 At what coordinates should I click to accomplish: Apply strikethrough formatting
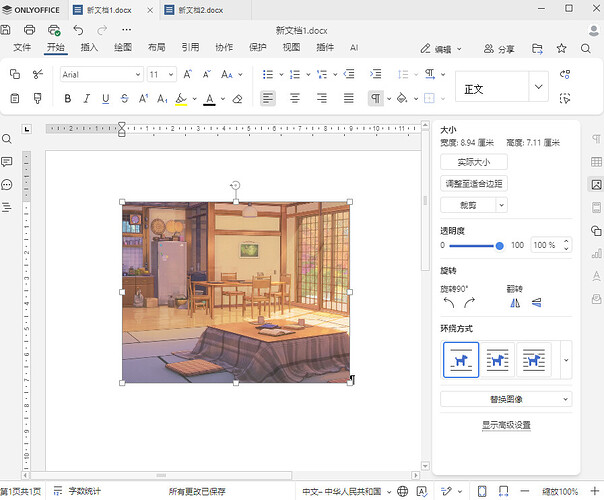[x=124, y=99]
